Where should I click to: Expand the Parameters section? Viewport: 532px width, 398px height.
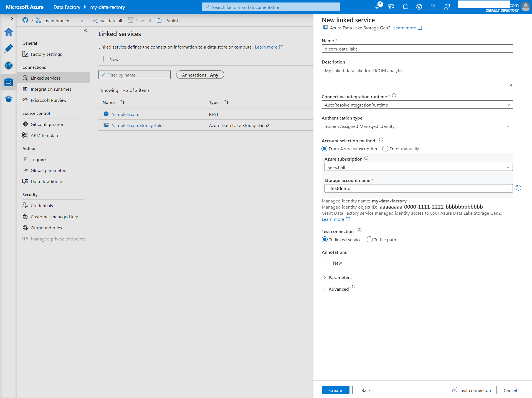point(337,277)
